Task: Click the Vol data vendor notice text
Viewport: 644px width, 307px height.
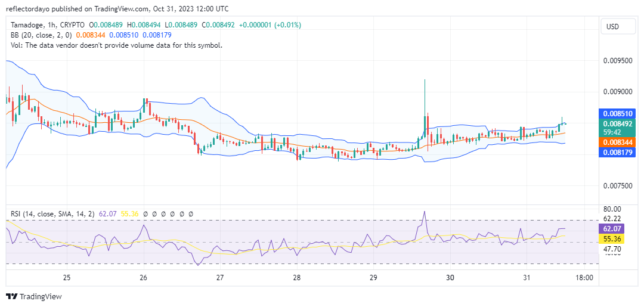Action: (116, 45)
